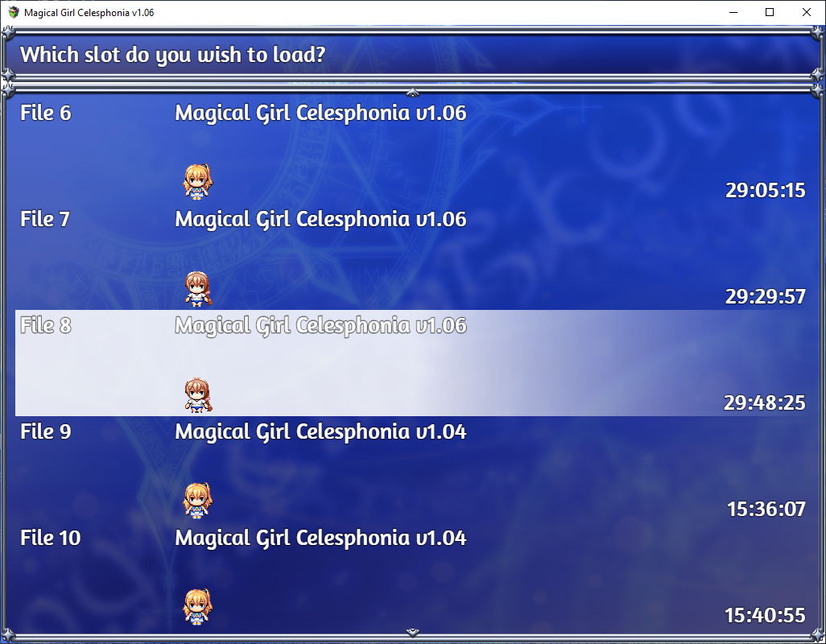The width and height of the screenshot is (826, 644).
Task: Click the 'Which slot do you wish to load?' prompt
Action: (173, 55)
